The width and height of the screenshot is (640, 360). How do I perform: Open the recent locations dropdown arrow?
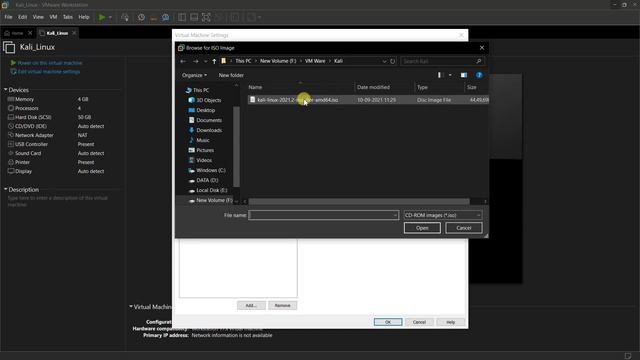(x=205, y=61)
